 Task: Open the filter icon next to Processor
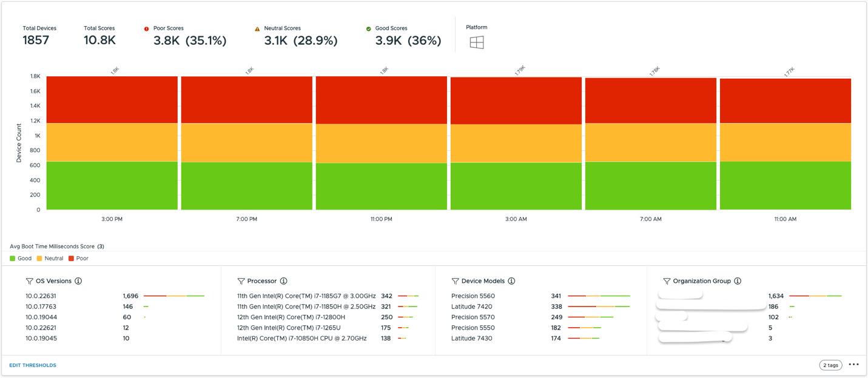(x=243, y=280)
